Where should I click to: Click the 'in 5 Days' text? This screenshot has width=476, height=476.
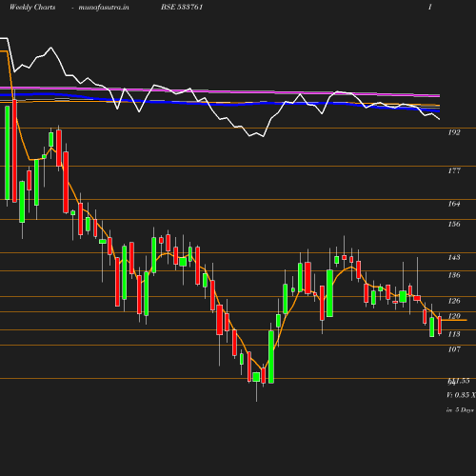460,410
